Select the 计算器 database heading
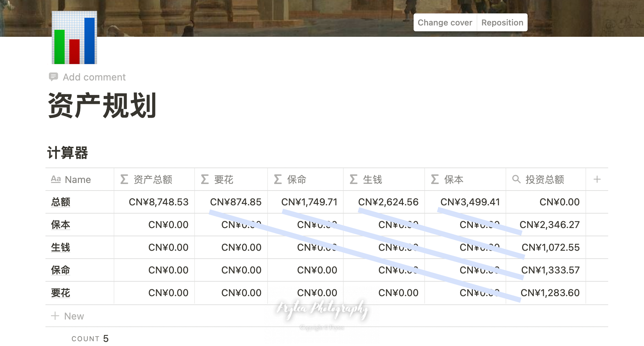This screenshot has width=644, height=346. (67, 153)
